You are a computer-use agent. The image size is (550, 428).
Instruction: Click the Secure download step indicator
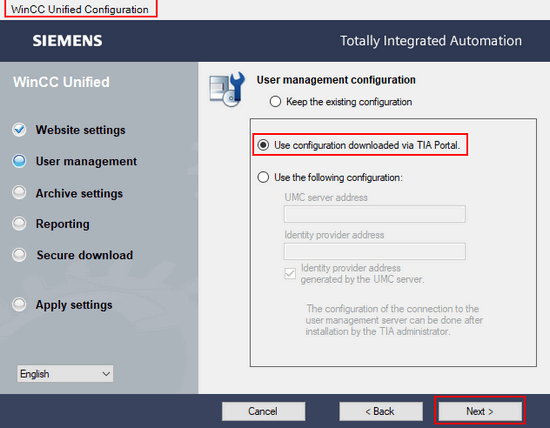(x=19, y=255)
